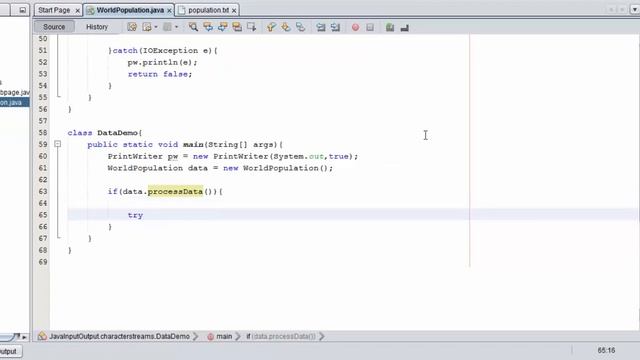Click the 'catch(IOException e){' line
The image size is (640, 360).
coord(163,51)
